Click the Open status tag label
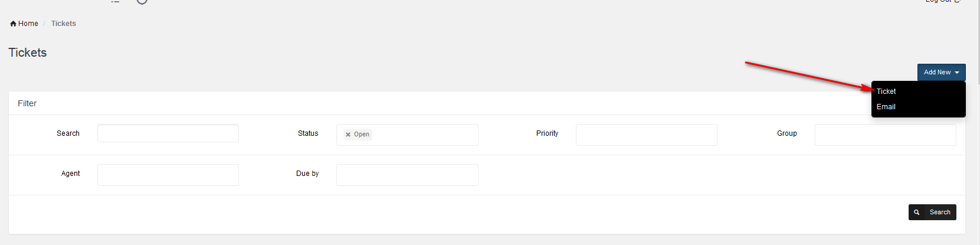 (x=362, y=135)
